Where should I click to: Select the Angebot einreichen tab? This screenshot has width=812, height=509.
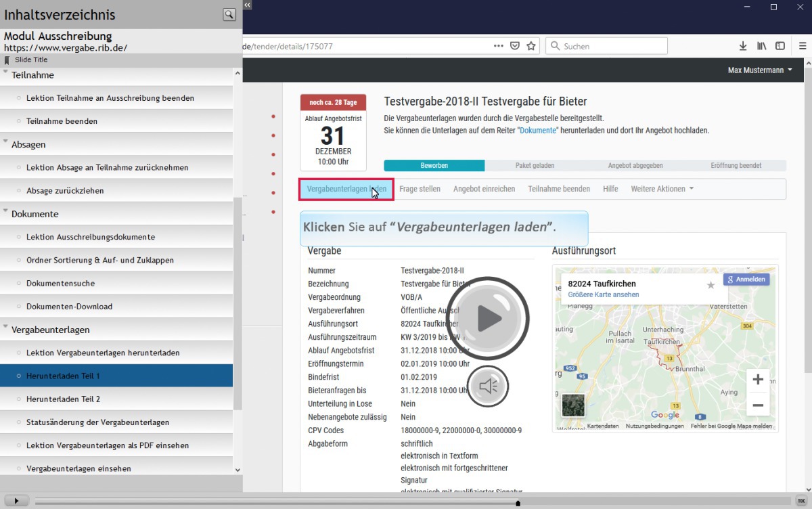pyautogui.click(x=484, y=189)
